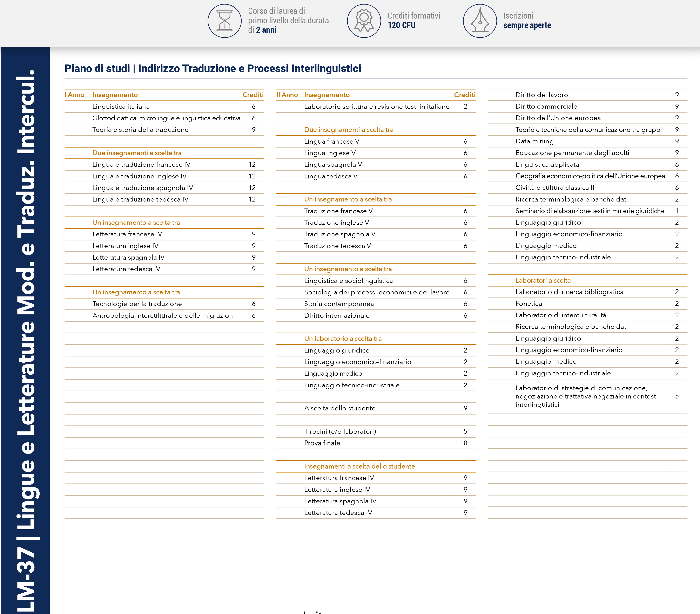
Task: Click the '120 CFU' credits text
Action: coord(402,25)
